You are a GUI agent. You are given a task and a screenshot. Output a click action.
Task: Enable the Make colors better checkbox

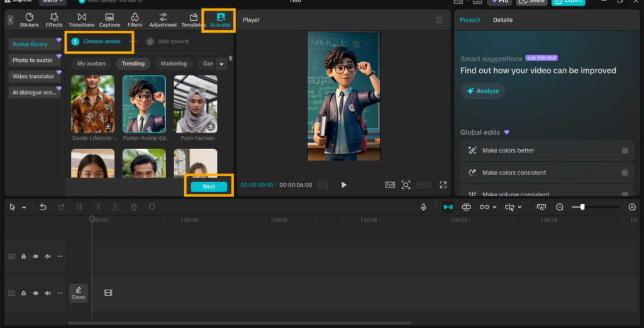(625, 150)
